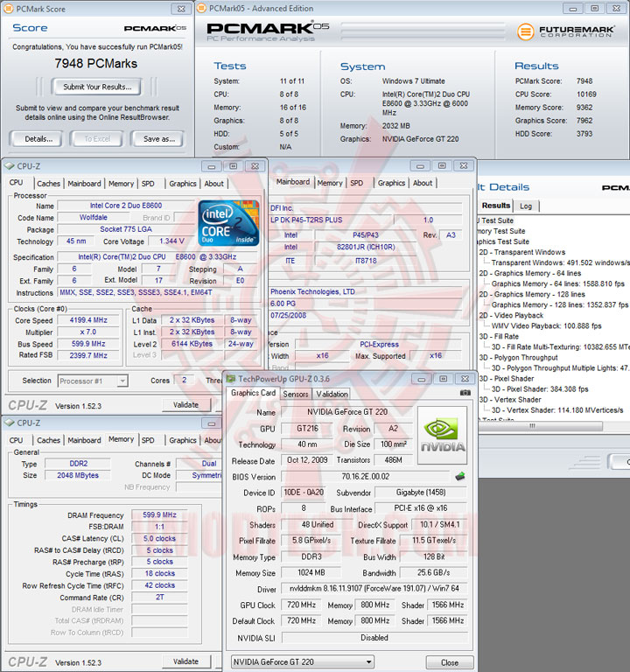The image size is (630, 672).
Task: Switch to the Caches tab in top CPU-Z
Action: click(48, 184)
